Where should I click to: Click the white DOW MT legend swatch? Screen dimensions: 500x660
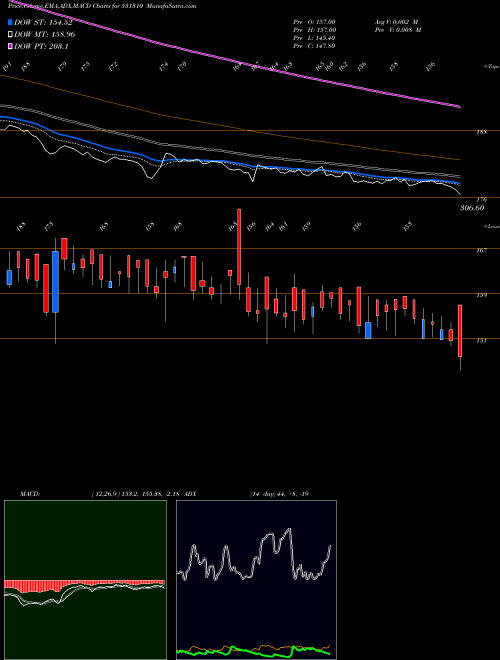coord(11,35)
